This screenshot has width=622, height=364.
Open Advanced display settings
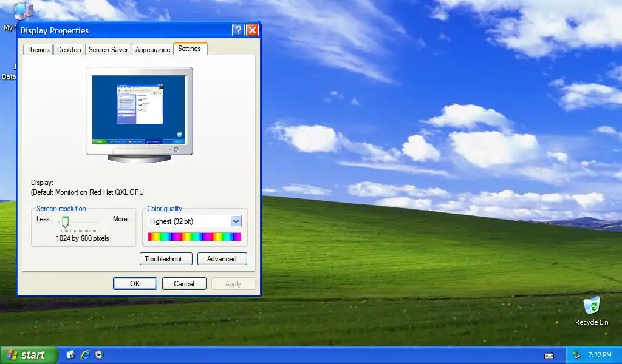222,259
